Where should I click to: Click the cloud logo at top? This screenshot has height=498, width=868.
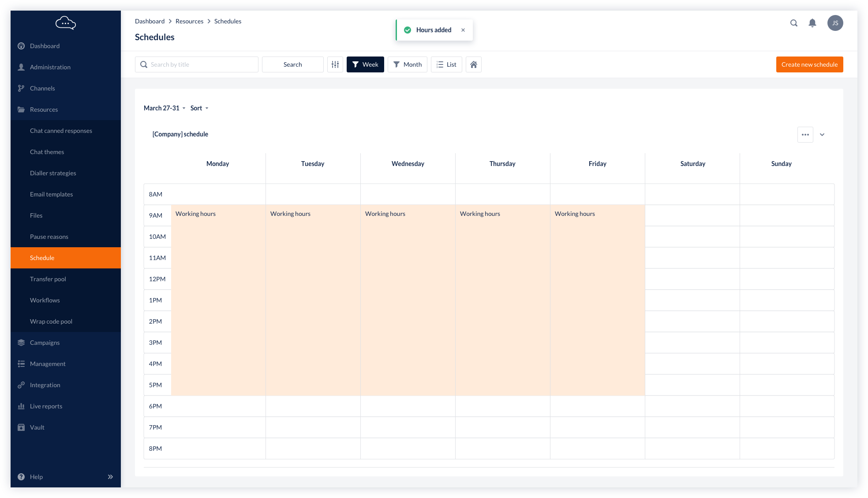pyautogui.click(x=65, y=23)
